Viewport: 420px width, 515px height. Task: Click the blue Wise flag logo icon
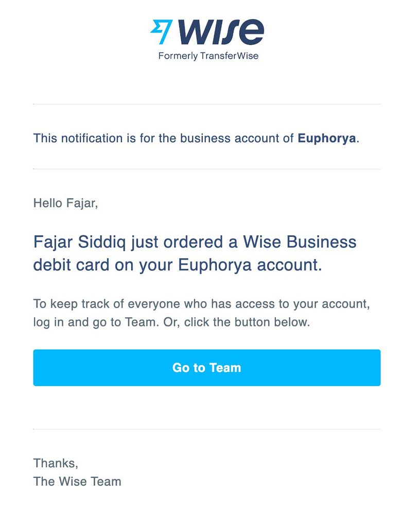pyautogui.click(x=160, y=32)
